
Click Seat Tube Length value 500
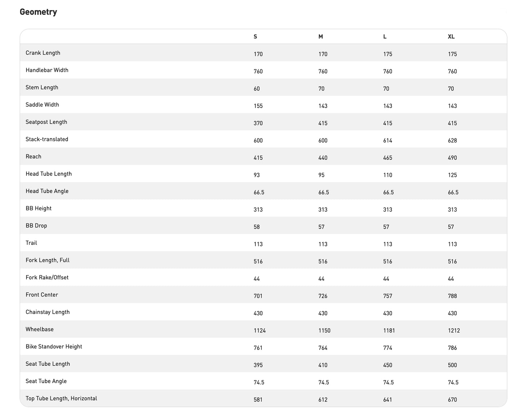452,365
